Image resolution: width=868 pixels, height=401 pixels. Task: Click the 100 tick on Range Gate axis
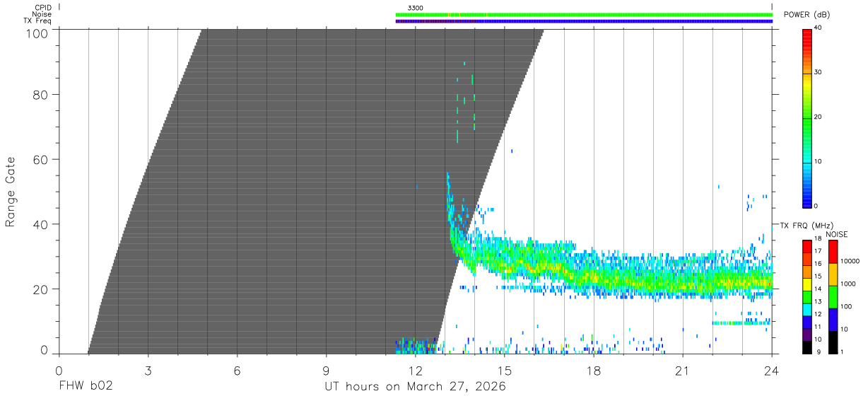pyautogui.click(x=36, y=34)
